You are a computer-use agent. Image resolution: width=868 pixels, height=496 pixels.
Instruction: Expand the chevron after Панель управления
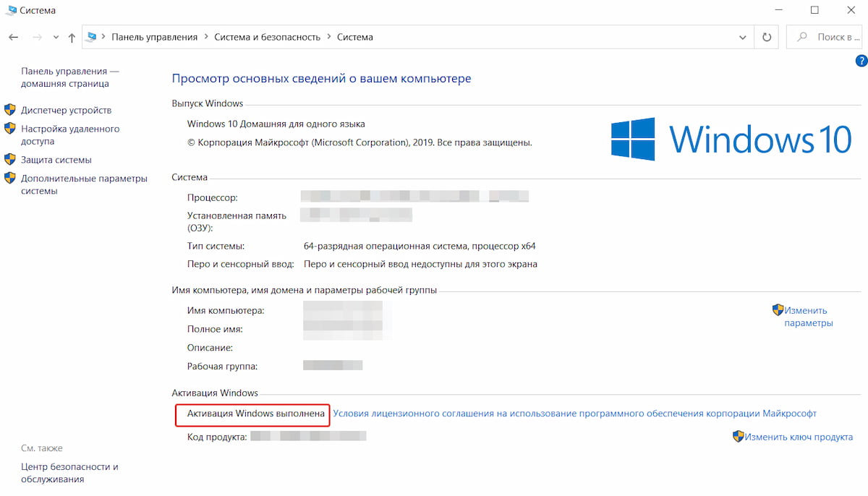pos(206,37)
